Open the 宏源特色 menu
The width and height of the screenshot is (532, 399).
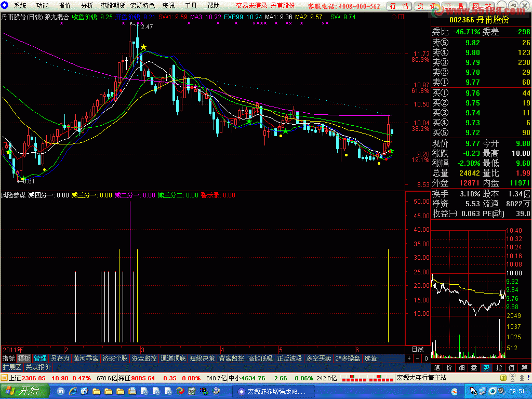(142, 5)
